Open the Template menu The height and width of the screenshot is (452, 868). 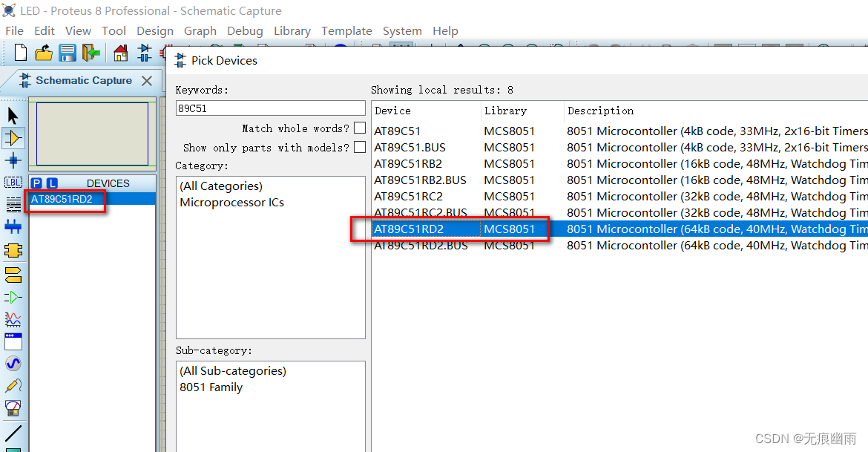click(x=346, y=31)
